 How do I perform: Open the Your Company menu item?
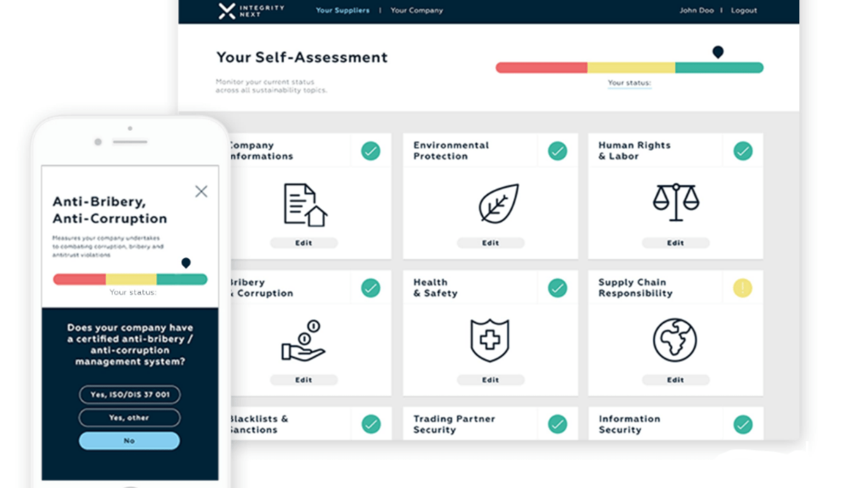(417, 10)
